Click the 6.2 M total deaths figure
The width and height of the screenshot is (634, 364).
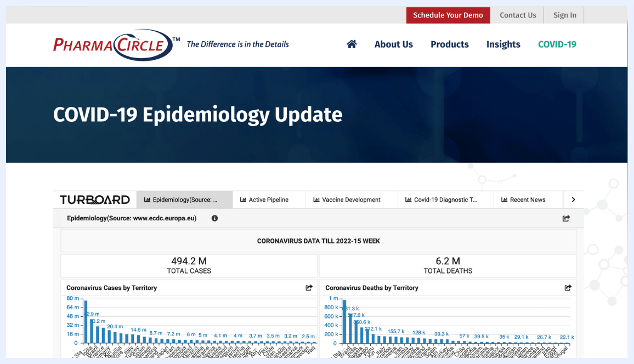coord(448,261)
